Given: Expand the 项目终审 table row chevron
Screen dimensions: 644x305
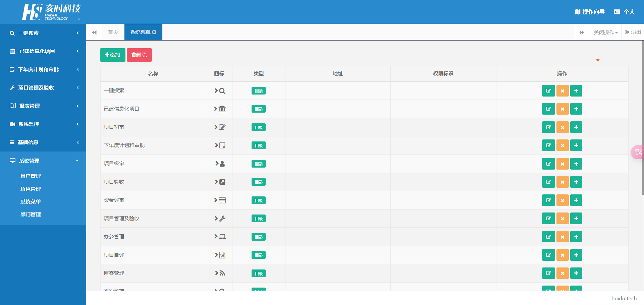Looking at the screenshot, I should pyautogui.click(x=217, y=164).
